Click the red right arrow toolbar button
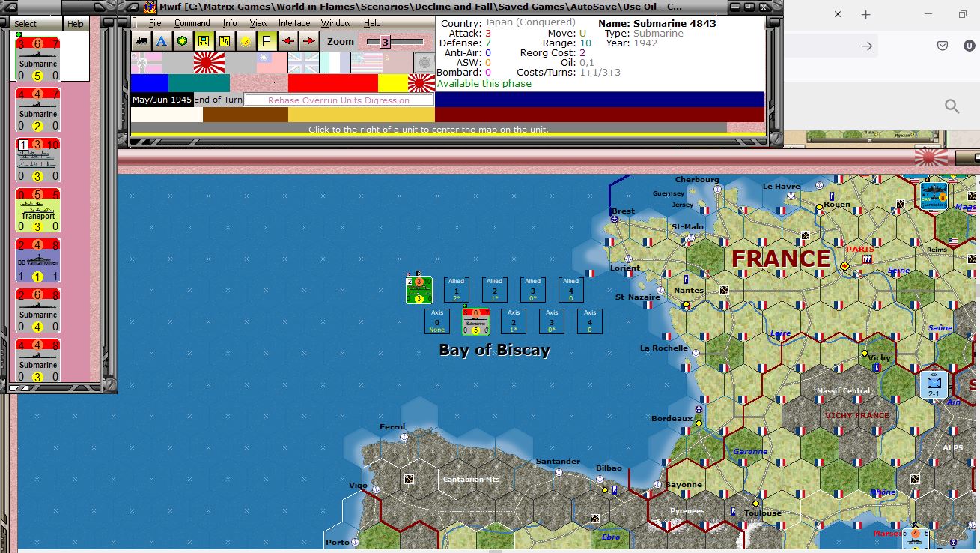Image resolution: width=980 pixels, height=553 pixels. [x=308, y=41]
